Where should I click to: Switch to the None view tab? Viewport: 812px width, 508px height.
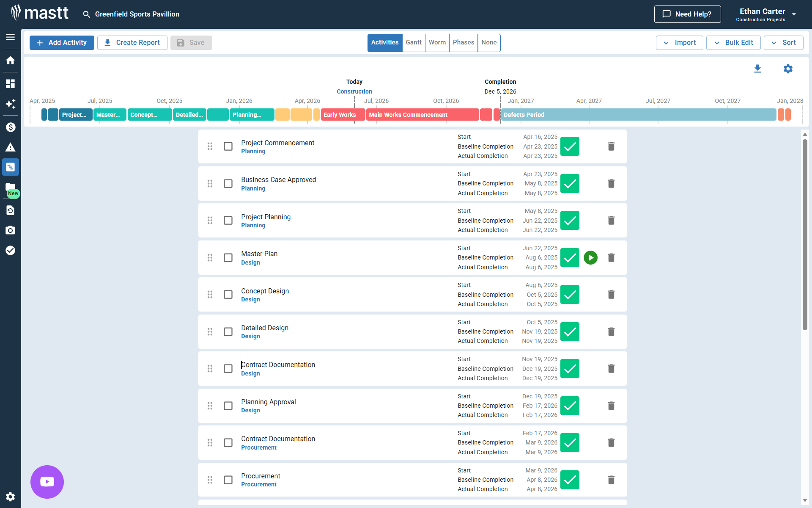(489, 43)
